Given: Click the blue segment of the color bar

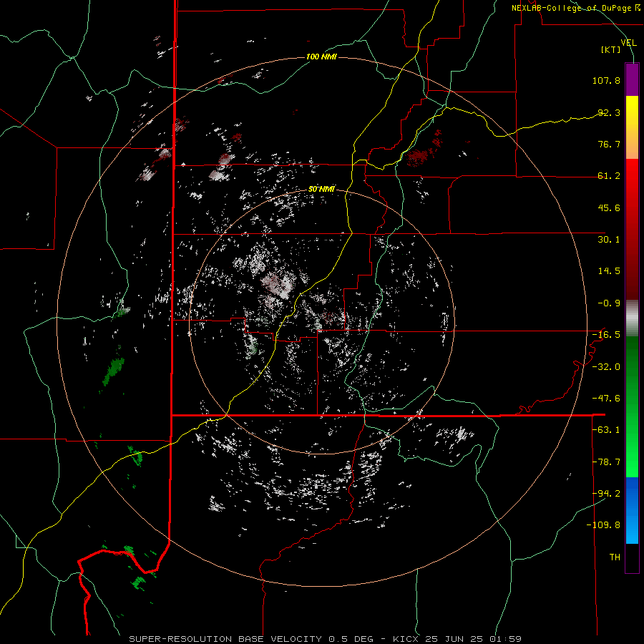Looking at the screenshot, I should [632, 510].
